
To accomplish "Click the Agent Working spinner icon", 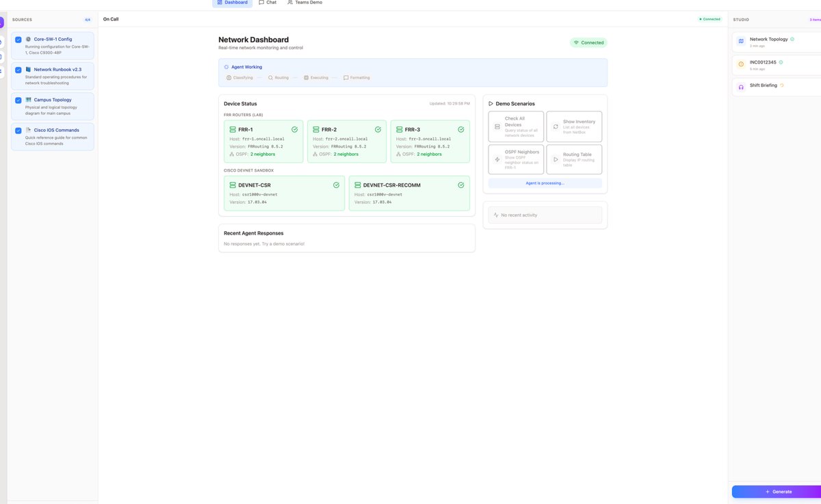I will point(226,67).
